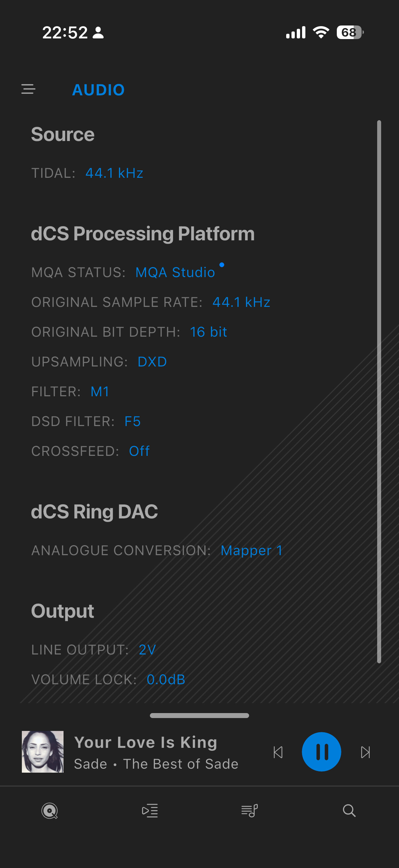Open the Your Love Is King track title
Screen dimensions: 399x868
[x=146, y=742]
